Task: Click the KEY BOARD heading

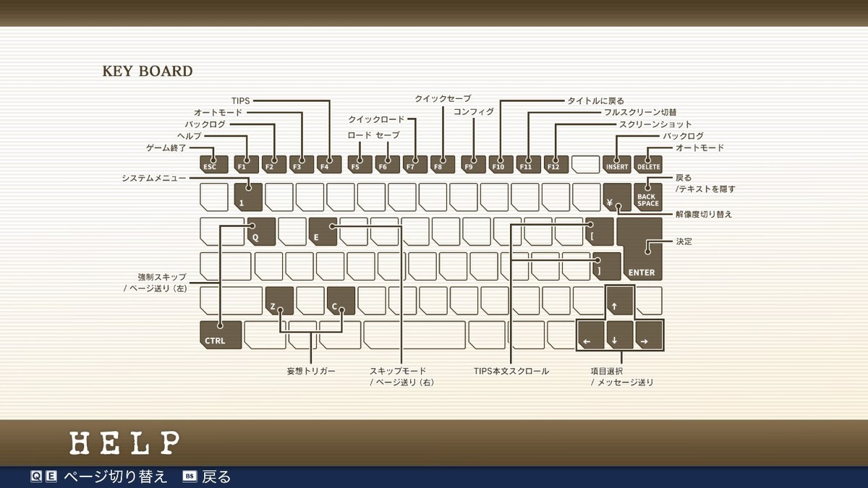Action: coord(148,71)
